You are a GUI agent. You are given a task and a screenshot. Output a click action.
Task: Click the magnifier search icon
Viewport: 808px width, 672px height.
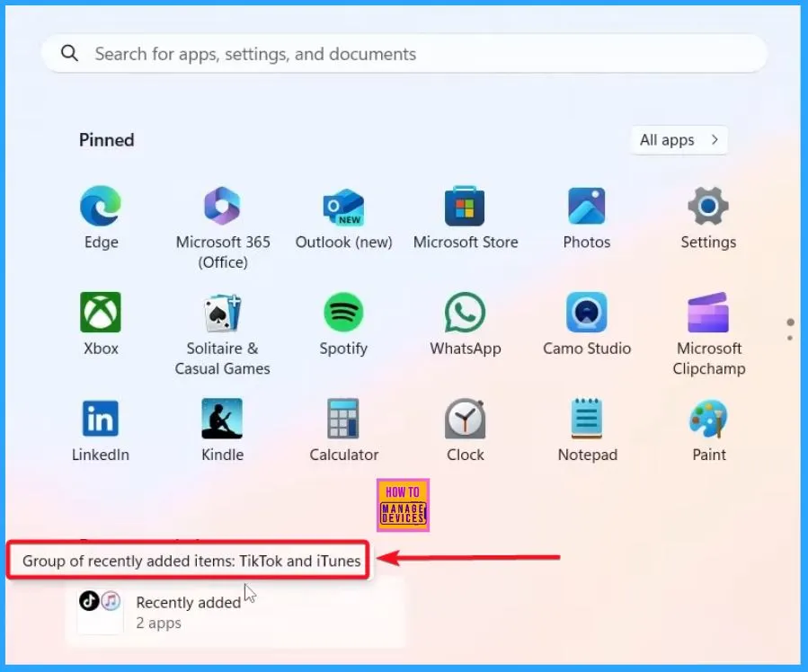(69, 52)
